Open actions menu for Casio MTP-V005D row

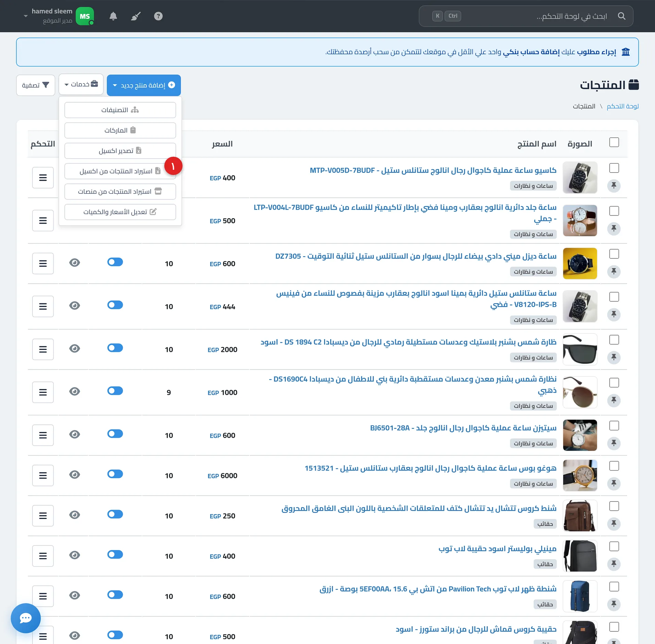tap(43, 178)
